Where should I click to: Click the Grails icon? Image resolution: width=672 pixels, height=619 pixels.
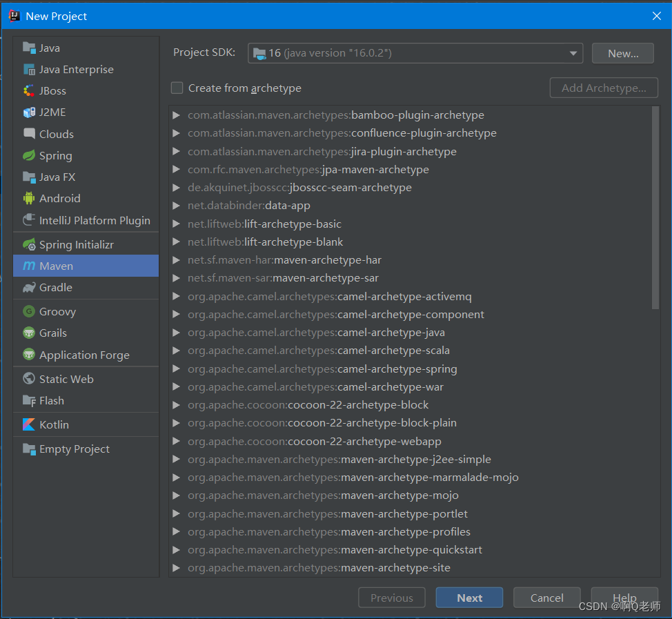coord(29,333)
